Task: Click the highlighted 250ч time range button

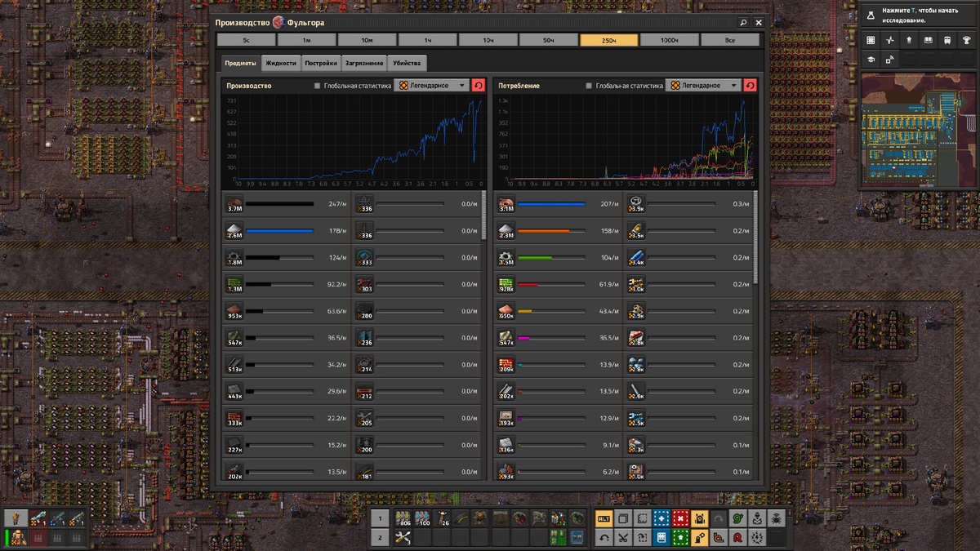Action: point(608,40)
